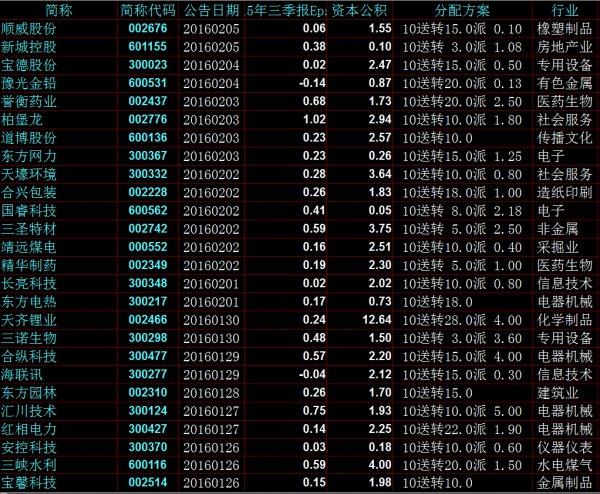Screen dimensions: 600x494
Task: Select the stock name 合纵科技
Action: coord(29,356)
